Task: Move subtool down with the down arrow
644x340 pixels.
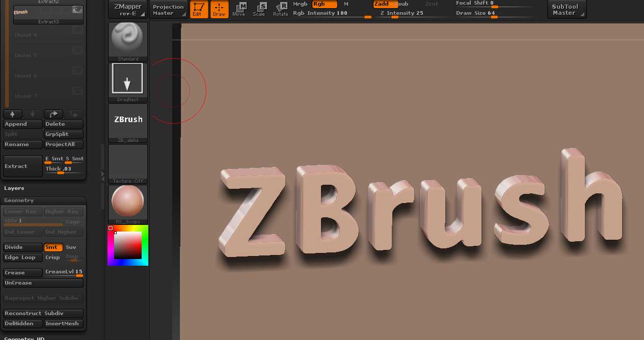Action: click(33, 115)
